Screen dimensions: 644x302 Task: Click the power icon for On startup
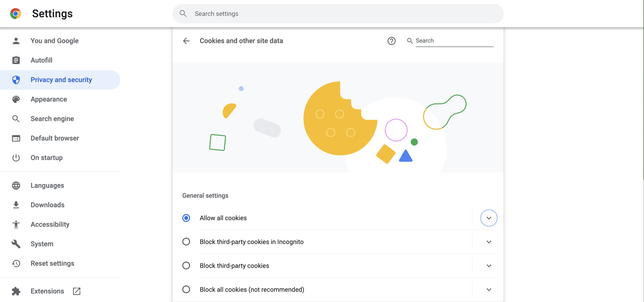pyautogui.click(x=16, y=158)
